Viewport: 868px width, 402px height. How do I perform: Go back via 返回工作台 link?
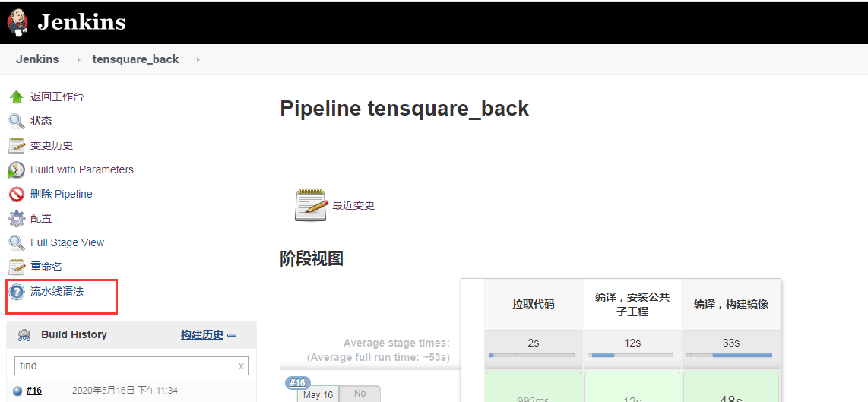tap(57, 97)
